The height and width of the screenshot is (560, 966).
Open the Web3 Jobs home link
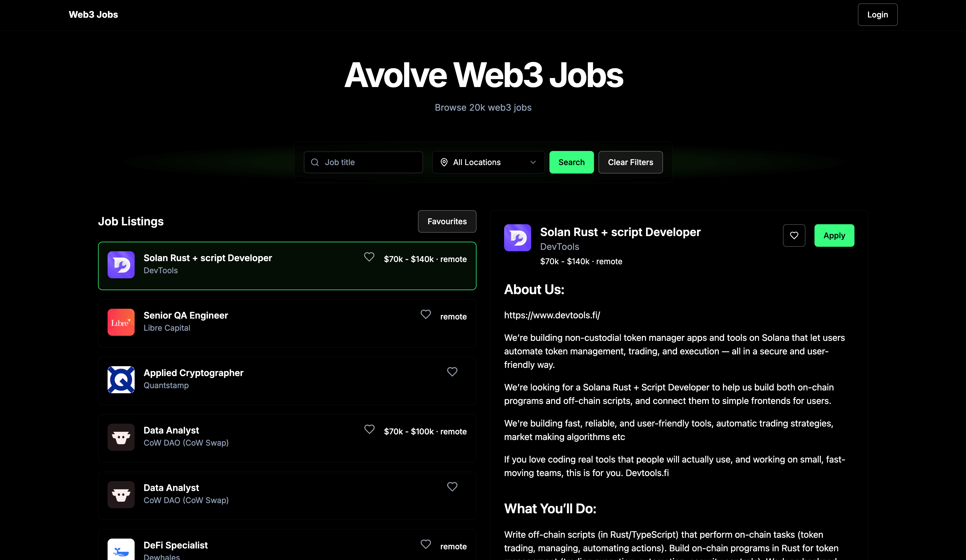click(93, 15)
